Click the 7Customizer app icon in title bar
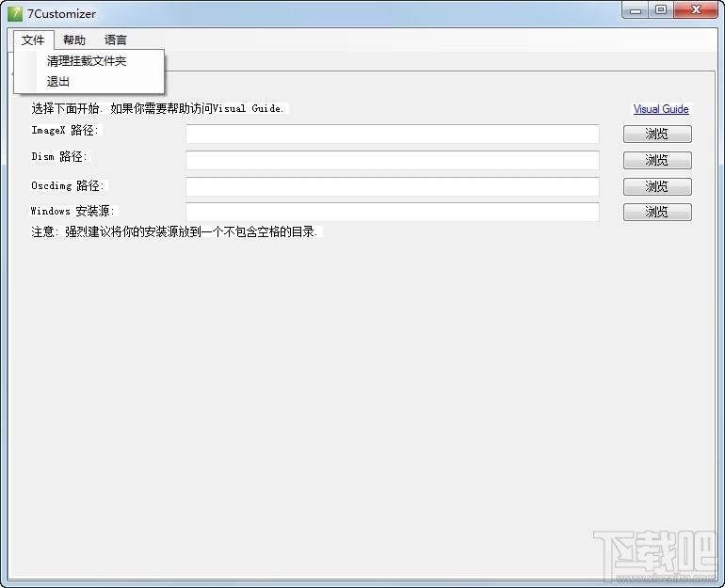The height and width of the screenshot is (588, 725). [x=15, y=13]
